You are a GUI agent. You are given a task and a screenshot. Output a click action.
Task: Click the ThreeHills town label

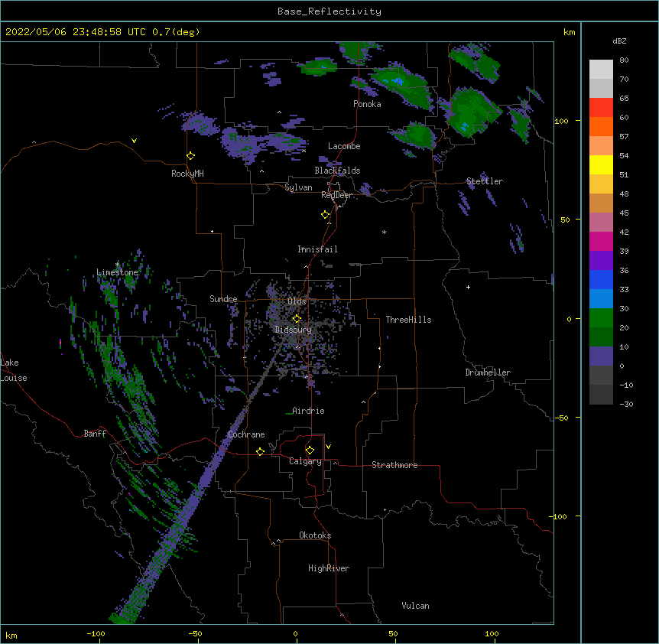point(408,320)
